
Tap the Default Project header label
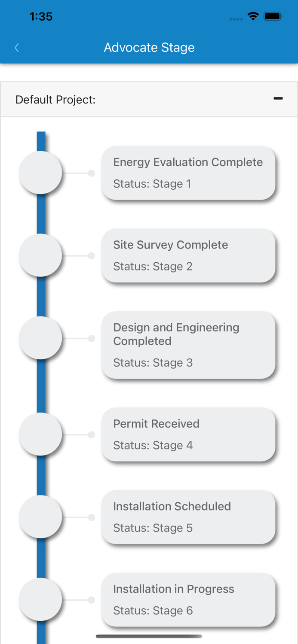[55, 100]
